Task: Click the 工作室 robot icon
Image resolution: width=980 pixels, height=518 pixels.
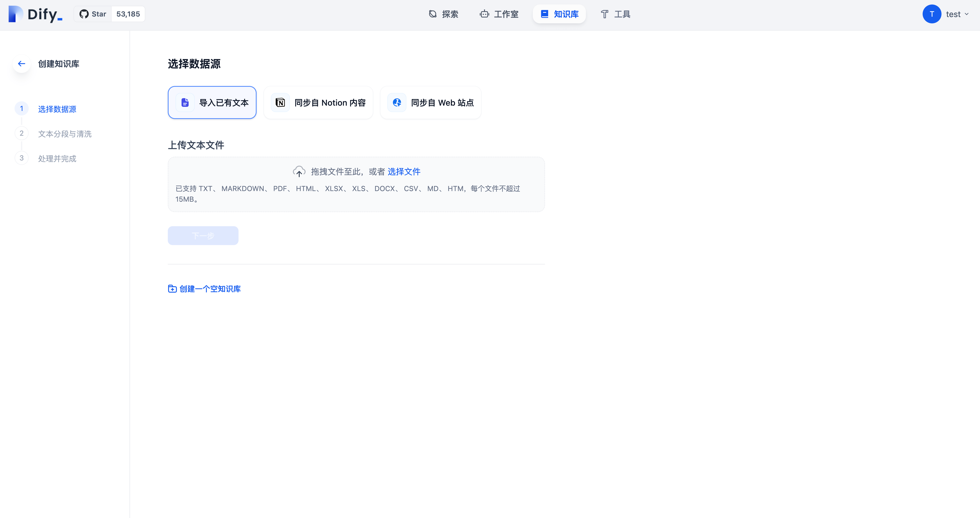Action: click(484, 14)
